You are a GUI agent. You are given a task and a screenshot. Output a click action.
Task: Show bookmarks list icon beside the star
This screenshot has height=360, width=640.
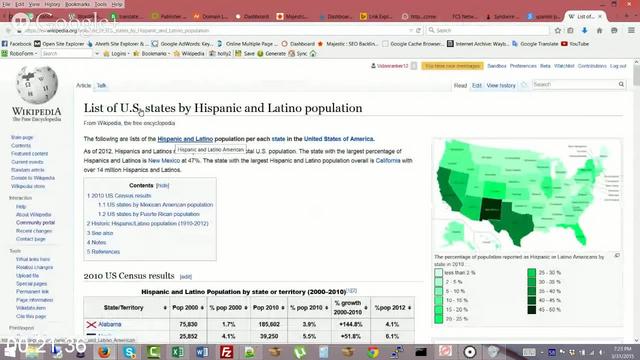[570, 31]
